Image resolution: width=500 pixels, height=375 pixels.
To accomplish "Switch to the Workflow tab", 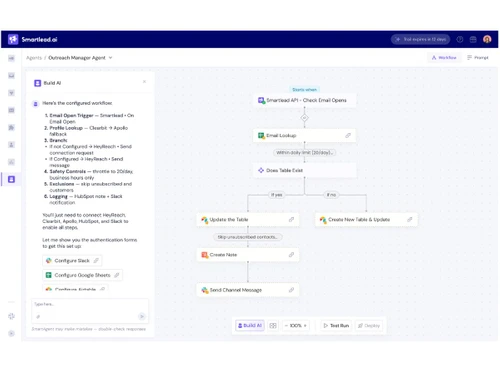I will [x=444, y=58].
